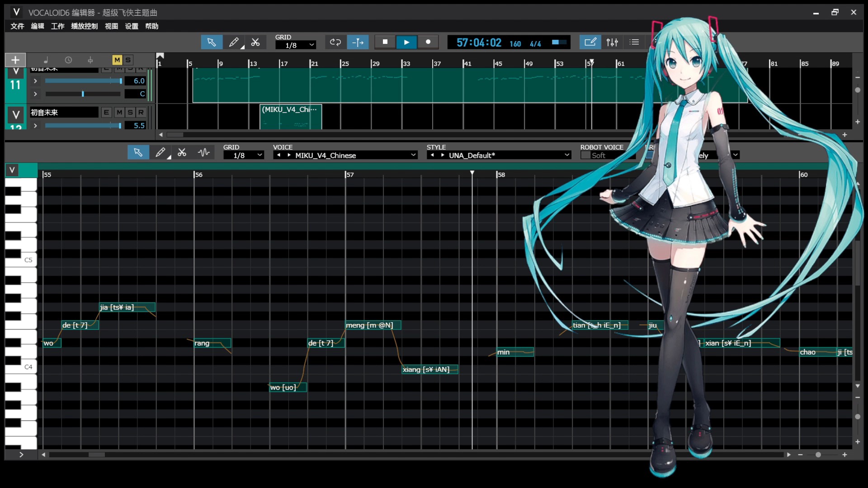
Task: Open the mixer panel icon
Action: click(612, 42)
